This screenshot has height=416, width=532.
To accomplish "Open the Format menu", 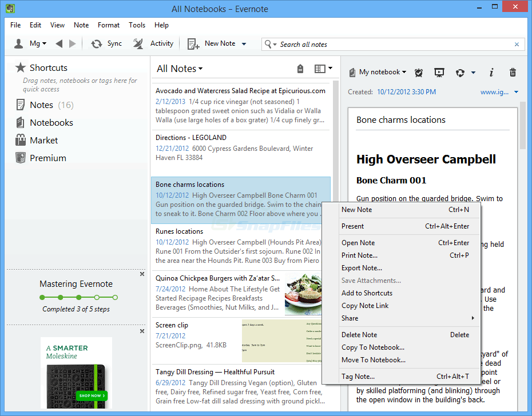I will coord(109,25).
